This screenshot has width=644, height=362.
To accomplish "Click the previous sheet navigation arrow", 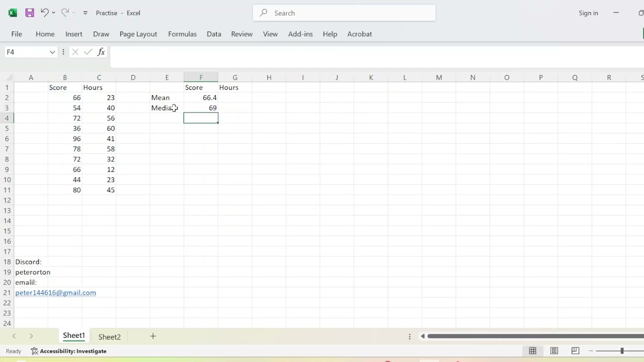I will click(14, 336).
